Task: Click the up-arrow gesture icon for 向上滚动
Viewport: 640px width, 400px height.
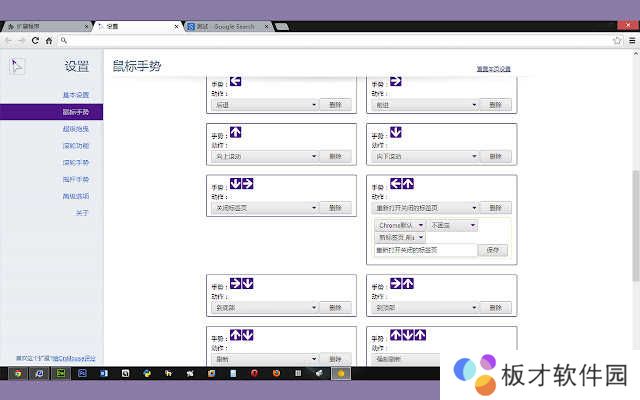Action: pos(236,132)
